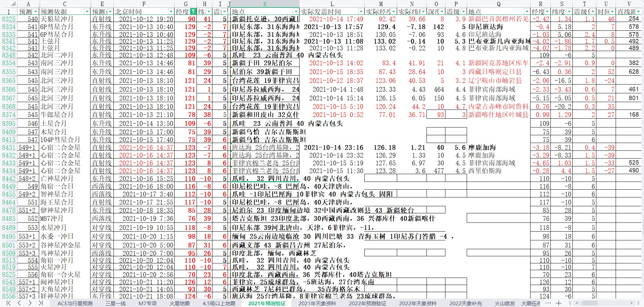
Task: Select cell 水星冲月 in row 8489
Action: [65, 228]
